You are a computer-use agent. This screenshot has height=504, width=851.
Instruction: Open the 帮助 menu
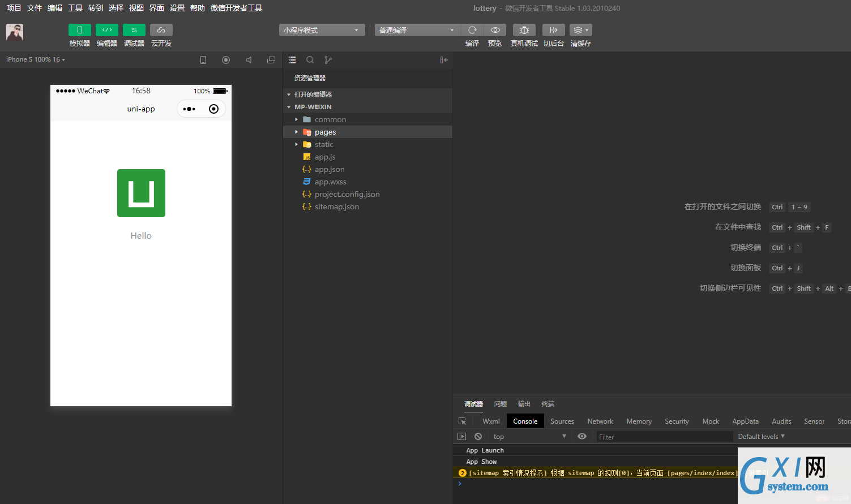198,8
